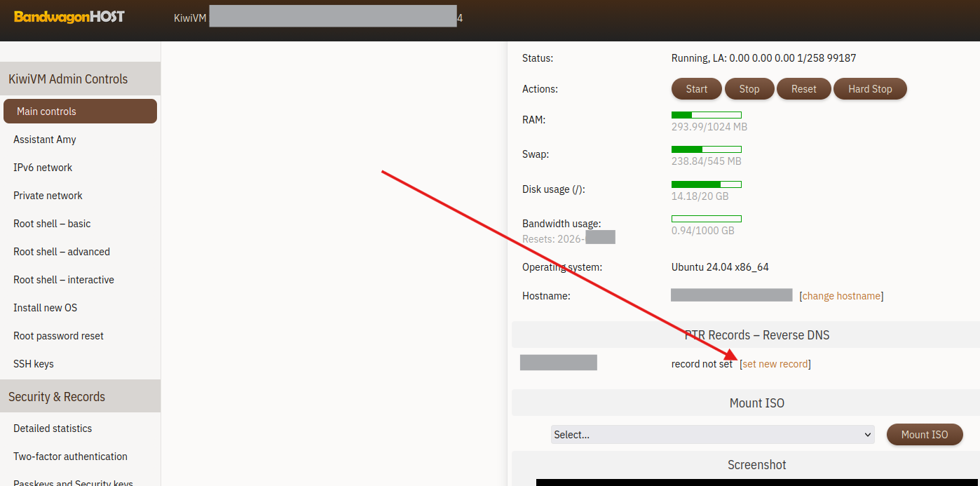Screen dimensions: 980x486
Task: Open Private network section
Action: [48, 196]
